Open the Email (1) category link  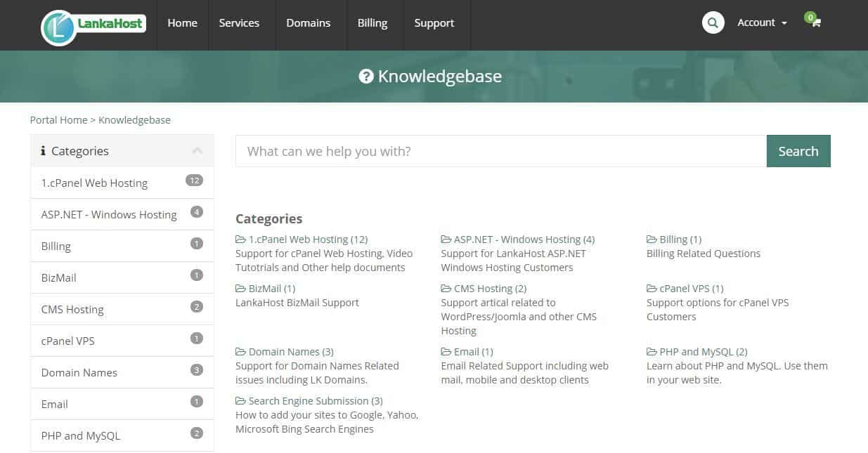click(474, 352)
